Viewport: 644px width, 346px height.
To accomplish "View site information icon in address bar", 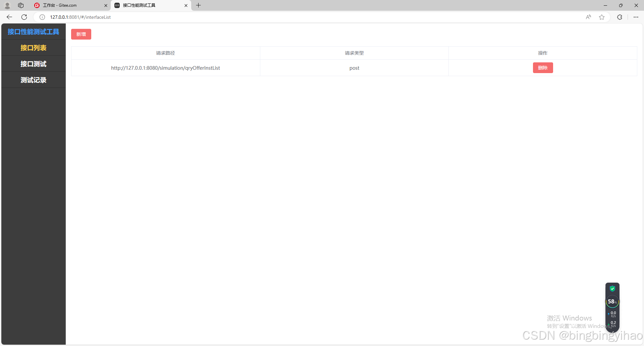I will click(x=42, y=17).
